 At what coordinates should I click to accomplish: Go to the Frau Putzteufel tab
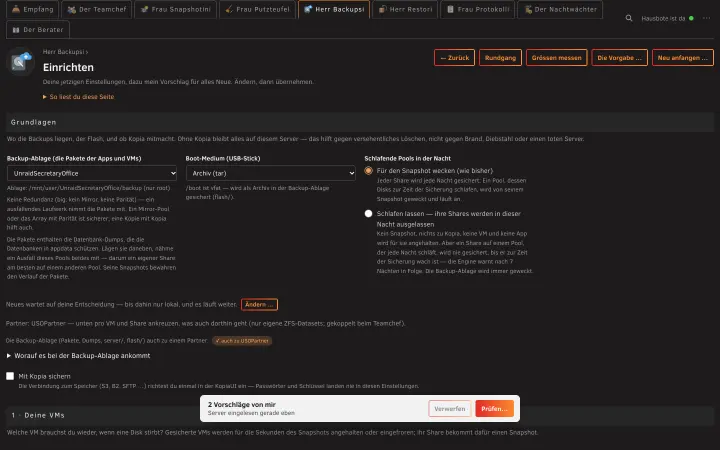point(257,9)
